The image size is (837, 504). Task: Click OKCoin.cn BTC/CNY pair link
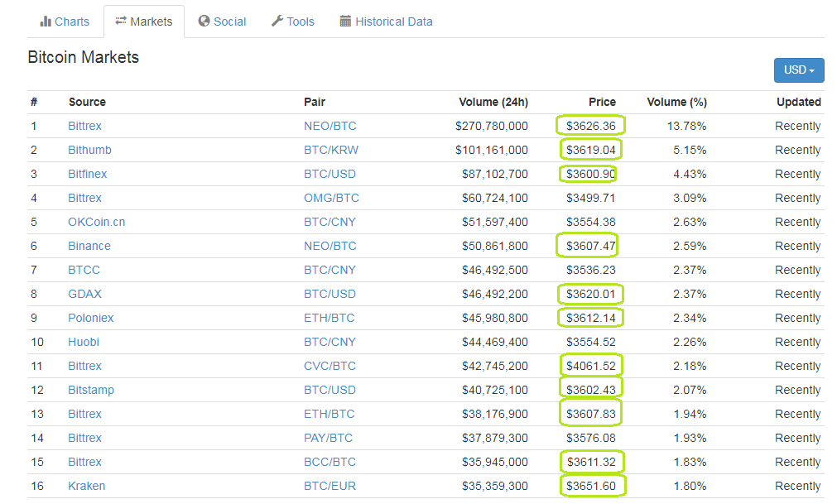pyautogui.click(x=330, y=222)
